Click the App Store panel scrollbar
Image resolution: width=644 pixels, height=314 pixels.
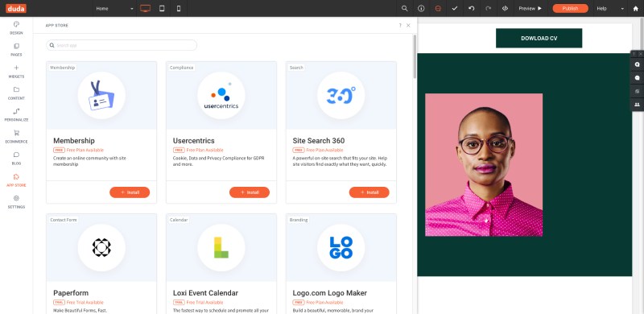click(x=415, y=56)
